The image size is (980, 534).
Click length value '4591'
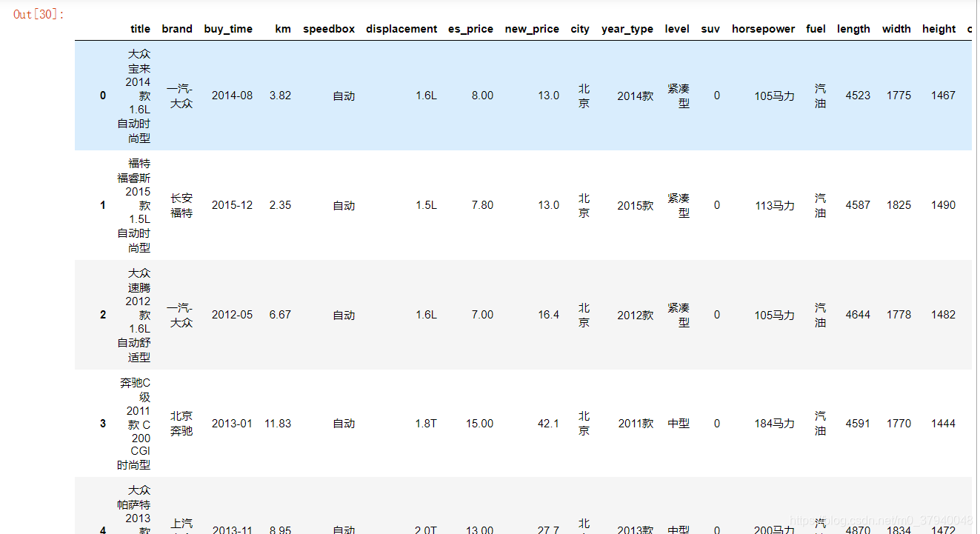tap(858, 424)
